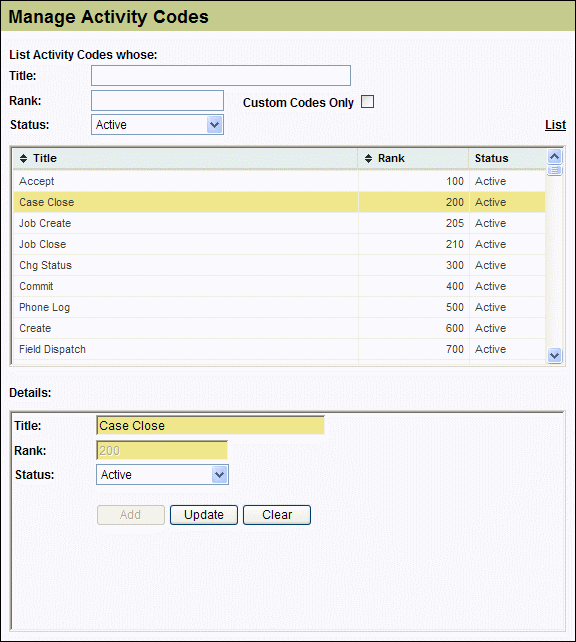Click the Details Title field containing Case Close
This screenshot has width=576, height=642.
coord(210,425)
